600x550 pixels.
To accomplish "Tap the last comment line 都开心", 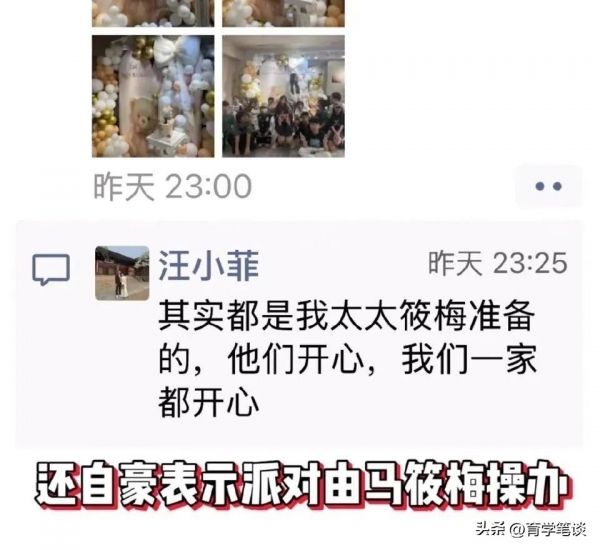I will (x=209, y=401).
